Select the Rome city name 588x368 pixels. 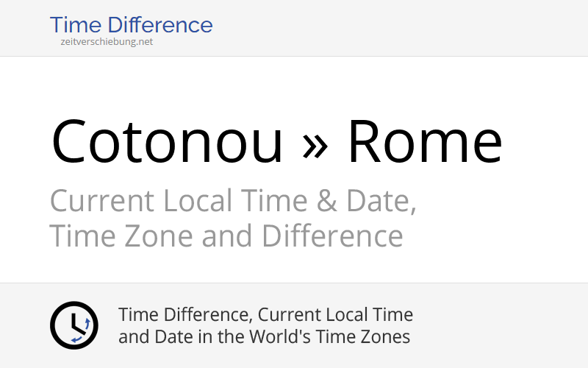click(425, 141)
